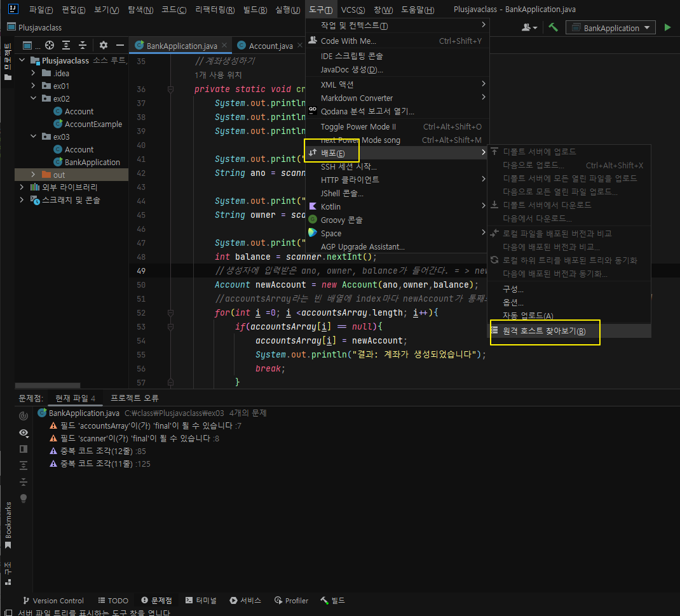Click the project panel horizontal scrollbar
680x616 pixels.
click(48, 385)
